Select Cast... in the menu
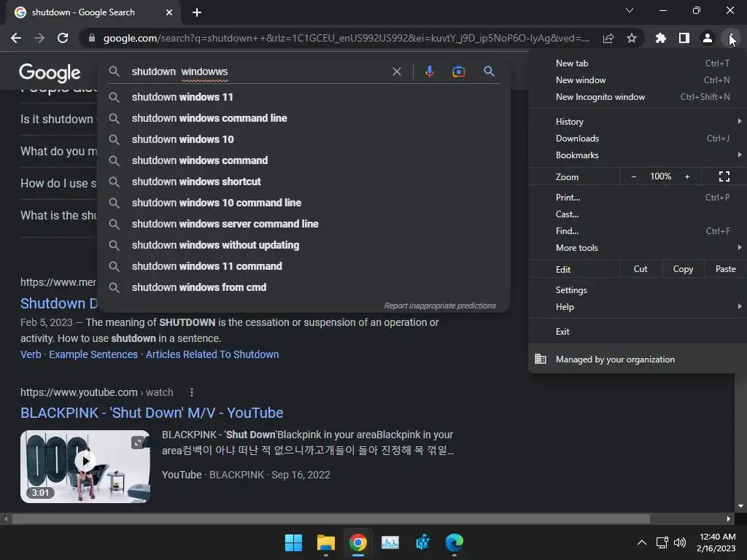 coord(638,214)
